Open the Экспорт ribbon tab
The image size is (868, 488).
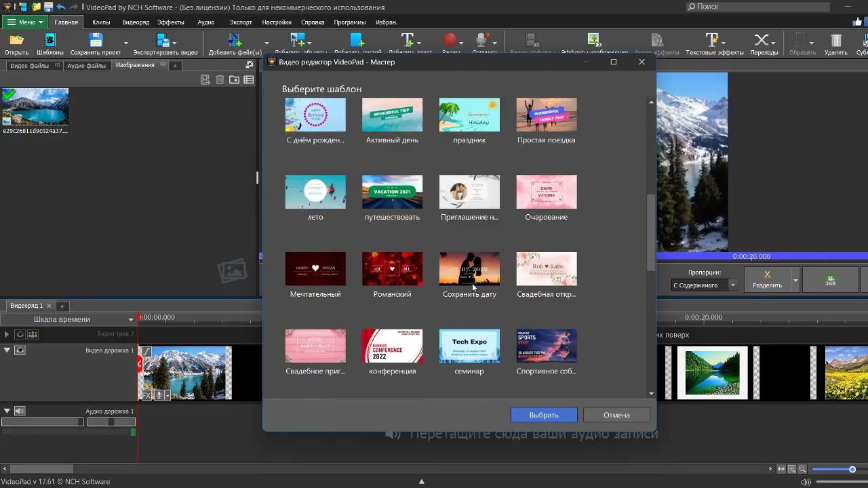pos(241,22)
